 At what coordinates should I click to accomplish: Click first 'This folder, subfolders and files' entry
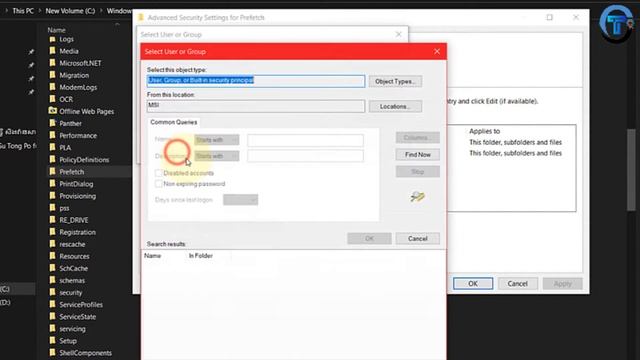[x=515, y=142]
